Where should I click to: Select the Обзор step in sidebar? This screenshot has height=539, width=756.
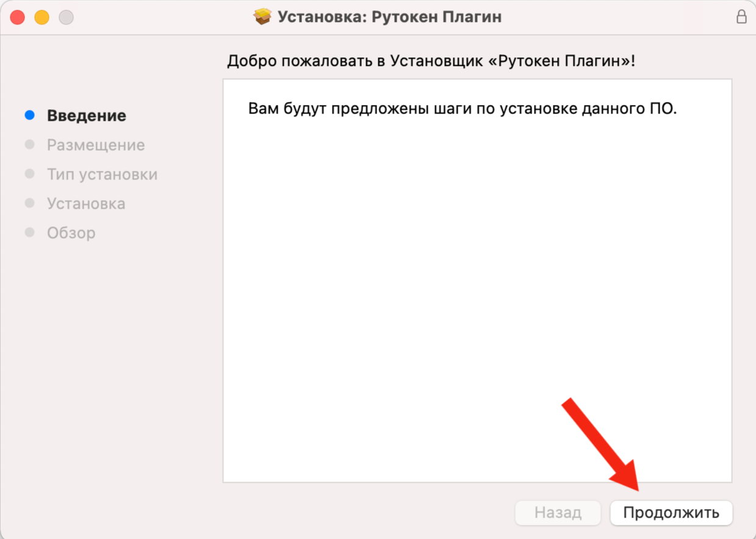[x=71, y=233]
